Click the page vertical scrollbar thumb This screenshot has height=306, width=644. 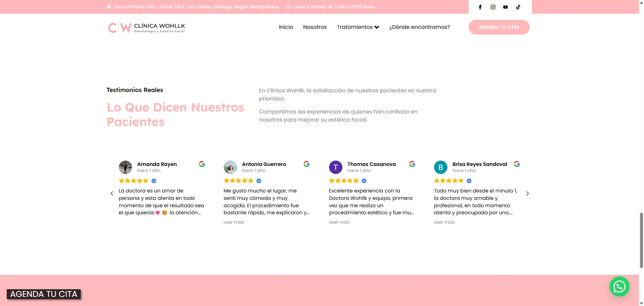click(x=641, y=240)
